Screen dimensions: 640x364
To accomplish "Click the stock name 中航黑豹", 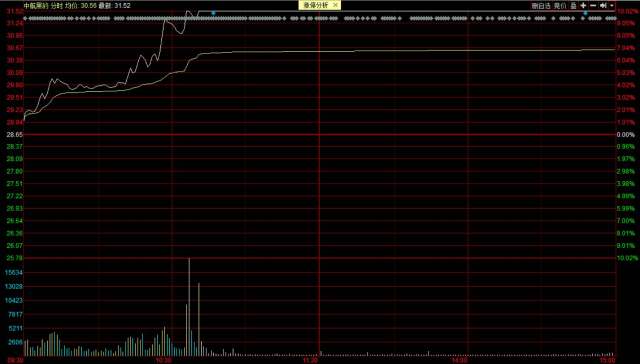I will pos(36,6).
